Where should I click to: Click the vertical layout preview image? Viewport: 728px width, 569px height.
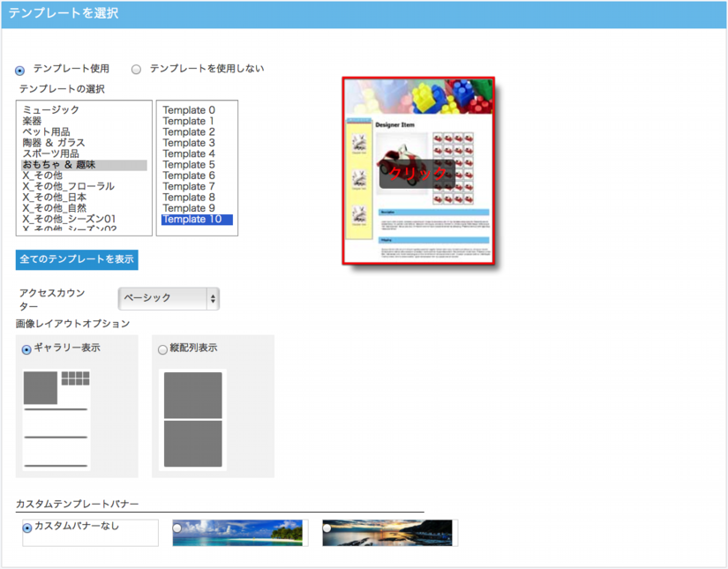[x=192, y=419]
